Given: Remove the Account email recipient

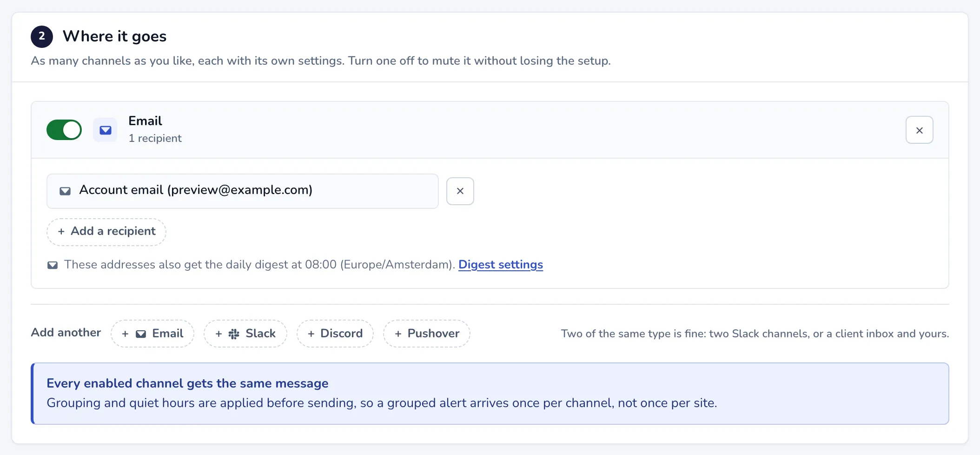Looking at the screenshot, I should 460,191.
